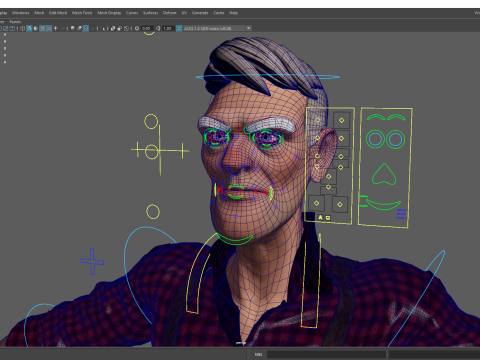Open the Mesh Tools menu
The height and width of the screenshot is (360, 480).
click(x=82, y=13)
